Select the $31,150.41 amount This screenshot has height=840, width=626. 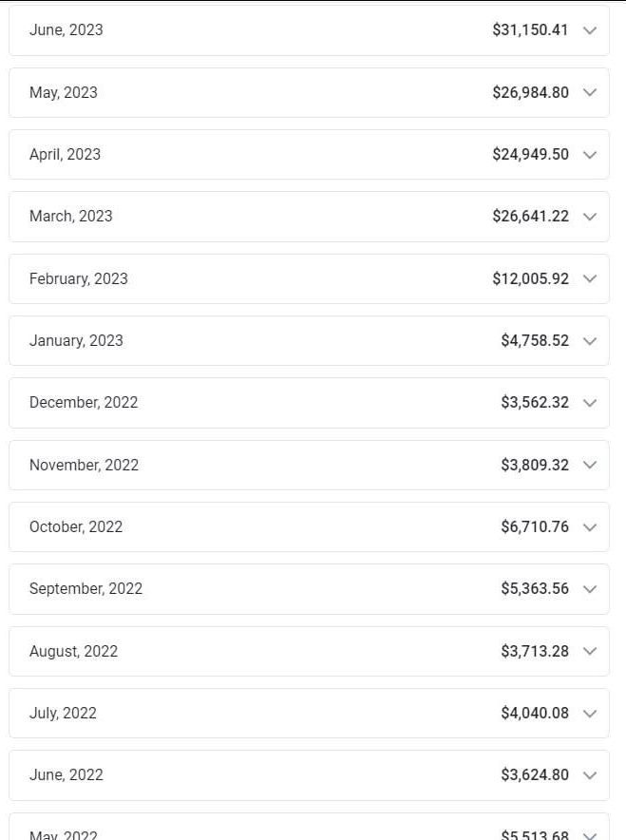(530, 30)
